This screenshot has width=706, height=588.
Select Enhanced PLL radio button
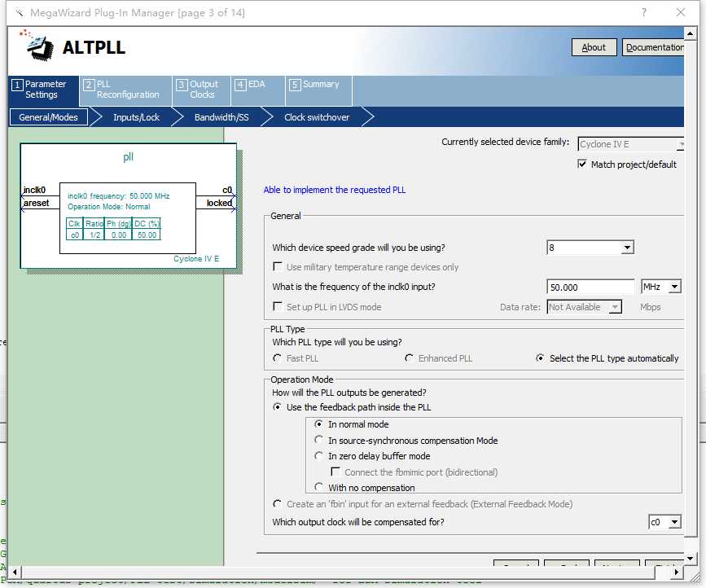(410, 358)
